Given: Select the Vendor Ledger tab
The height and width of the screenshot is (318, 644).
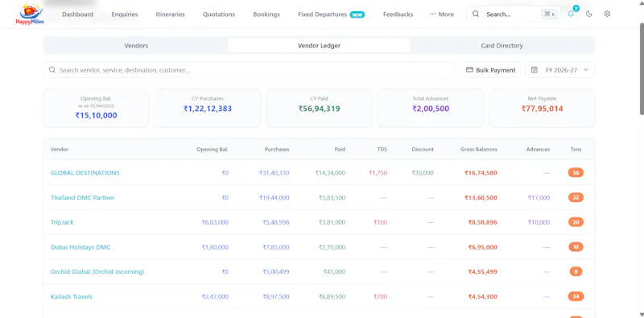Looking at the screenshot, I should click(319, 46).
